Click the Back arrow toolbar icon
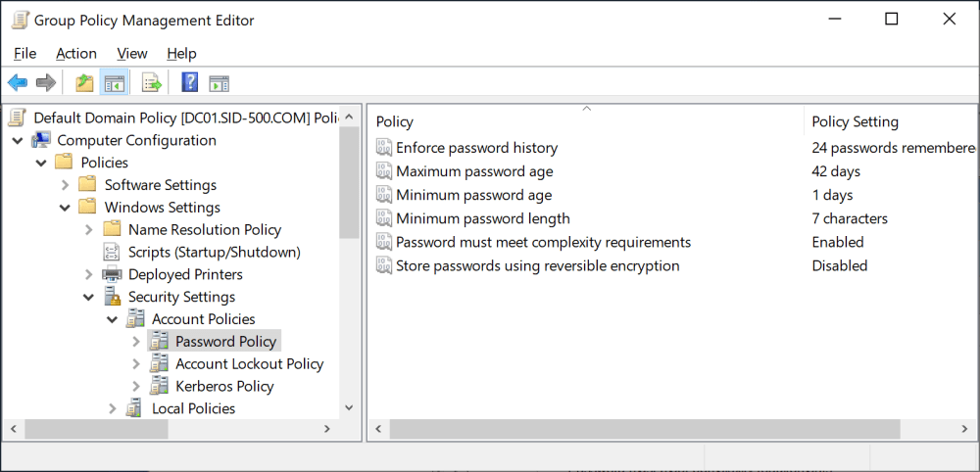980x472 pixels. tap(17, 83)
